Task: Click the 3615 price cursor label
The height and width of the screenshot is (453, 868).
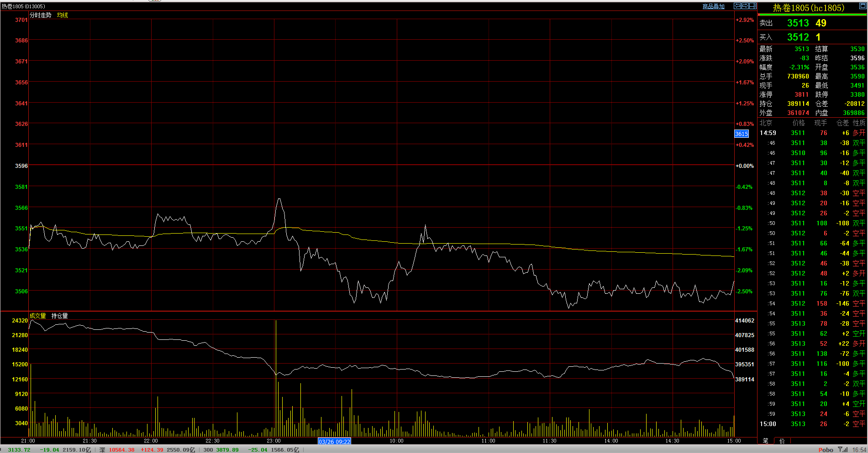Action: click(x=741, y=134)
